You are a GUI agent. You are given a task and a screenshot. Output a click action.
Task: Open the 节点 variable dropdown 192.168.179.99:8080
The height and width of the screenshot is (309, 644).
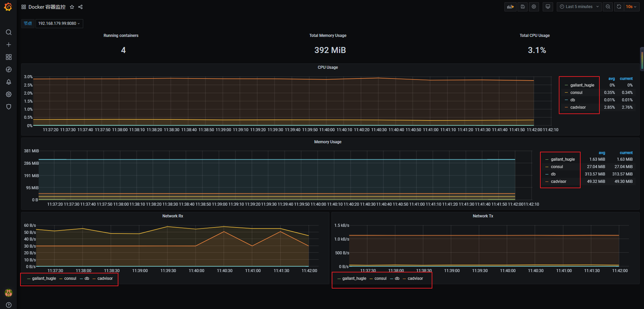(x=59, y=23)
